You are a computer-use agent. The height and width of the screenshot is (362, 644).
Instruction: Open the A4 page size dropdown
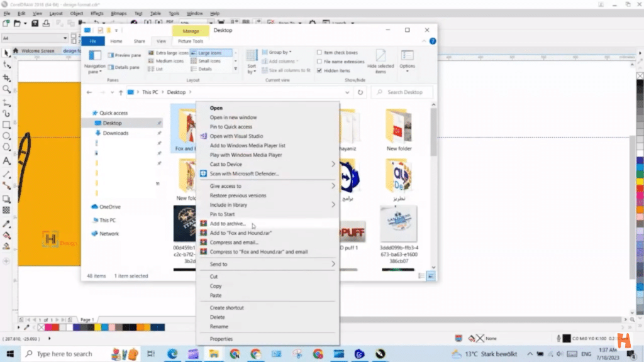pos(65,38)
